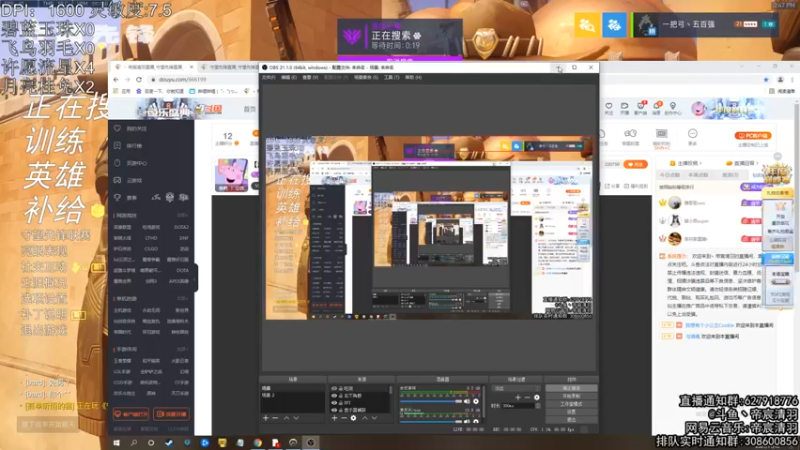Toggle visibility of second source in list
The image size is (800, 450).
(x=334, y=396)
